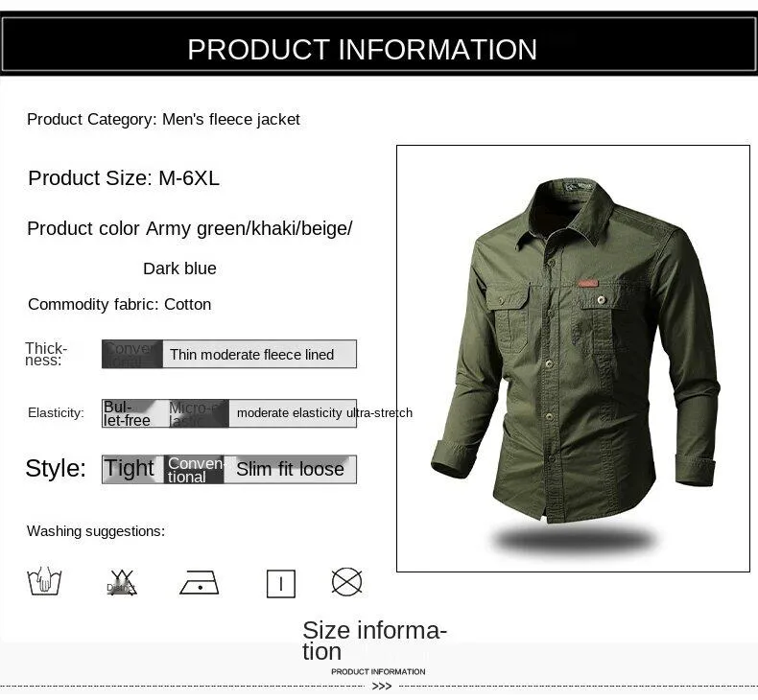Click the small PRODUCT INFORMATION footer text
The height and width of the screenshot is (700, 758).
[x=378, y=671]
